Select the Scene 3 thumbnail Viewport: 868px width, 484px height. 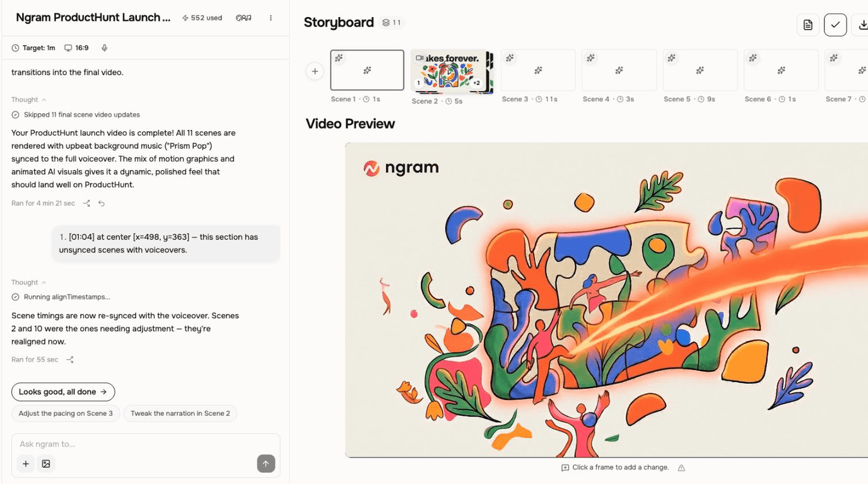coord(538,70)
